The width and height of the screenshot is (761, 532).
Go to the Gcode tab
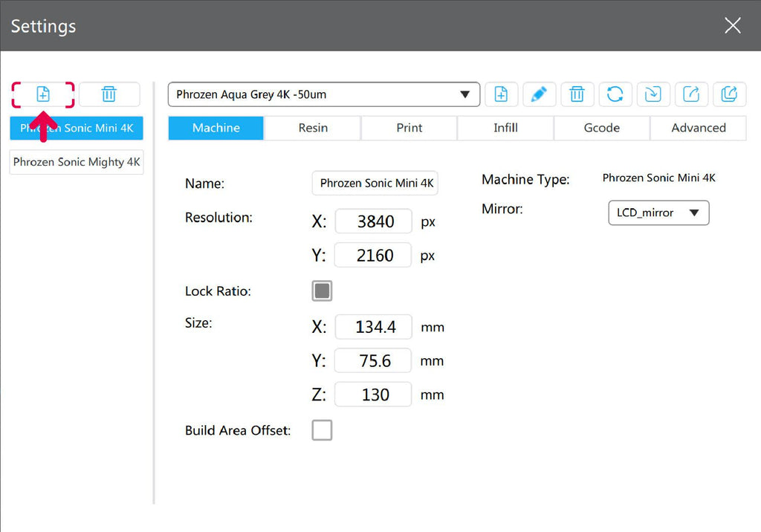(602, 128)
